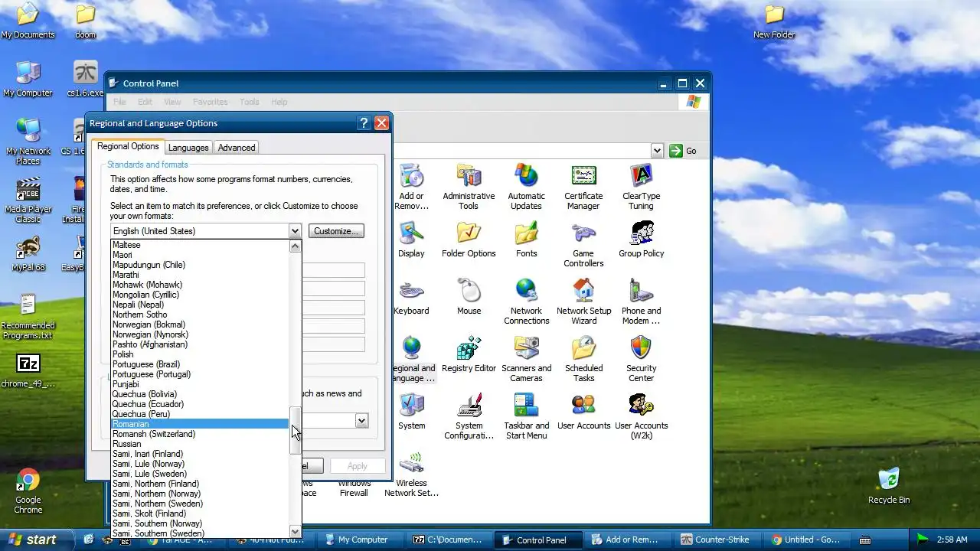Viewport: 980px width, 551px height.
Task: Click help button in Regional Options dialog
Action: tap(364, 123)
